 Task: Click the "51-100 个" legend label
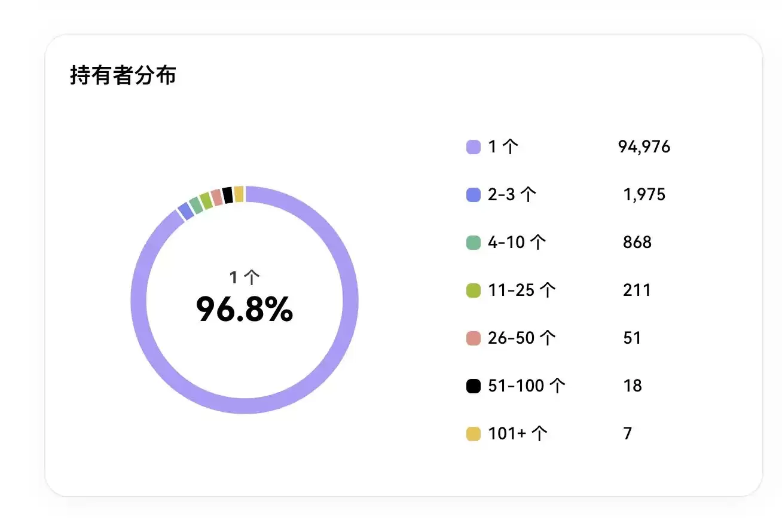(x=526, y=386)
